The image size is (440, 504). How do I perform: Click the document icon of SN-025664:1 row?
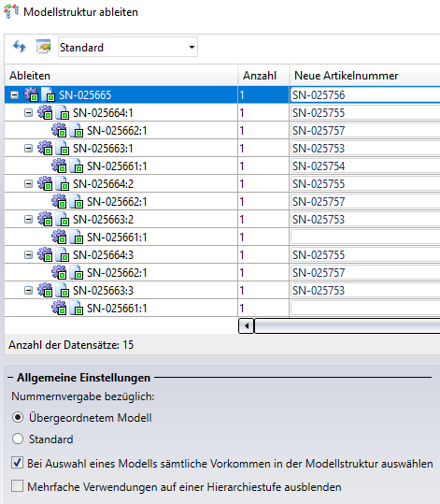[x=63, y=112]
